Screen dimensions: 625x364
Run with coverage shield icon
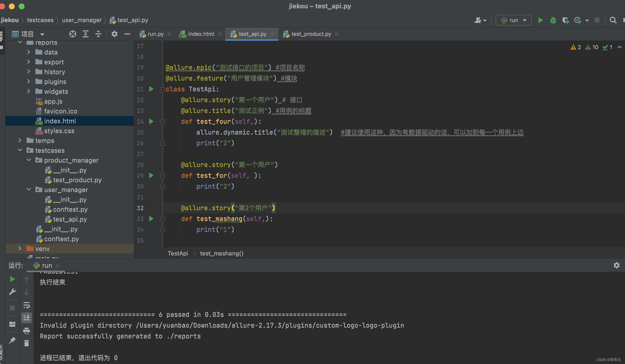[565, 20]
